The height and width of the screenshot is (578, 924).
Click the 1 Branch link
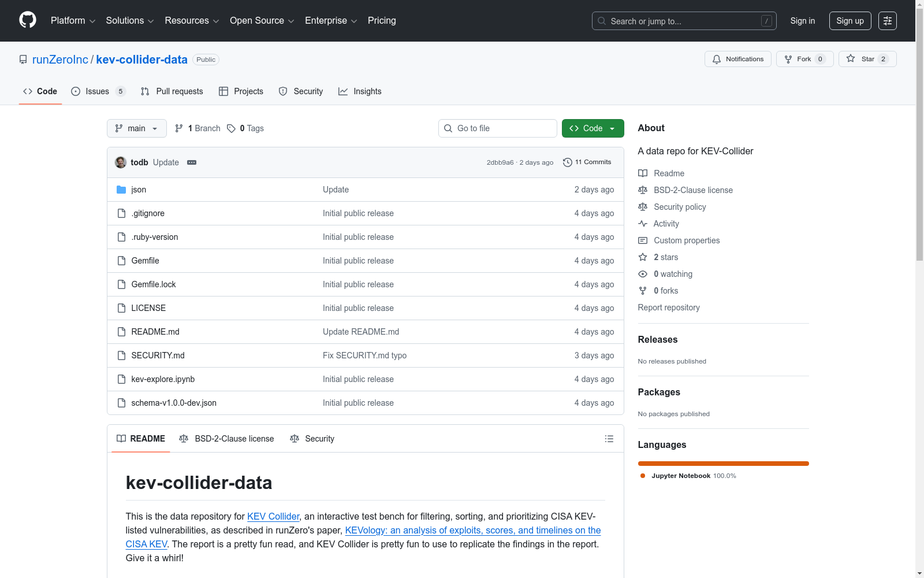point(198,128)
